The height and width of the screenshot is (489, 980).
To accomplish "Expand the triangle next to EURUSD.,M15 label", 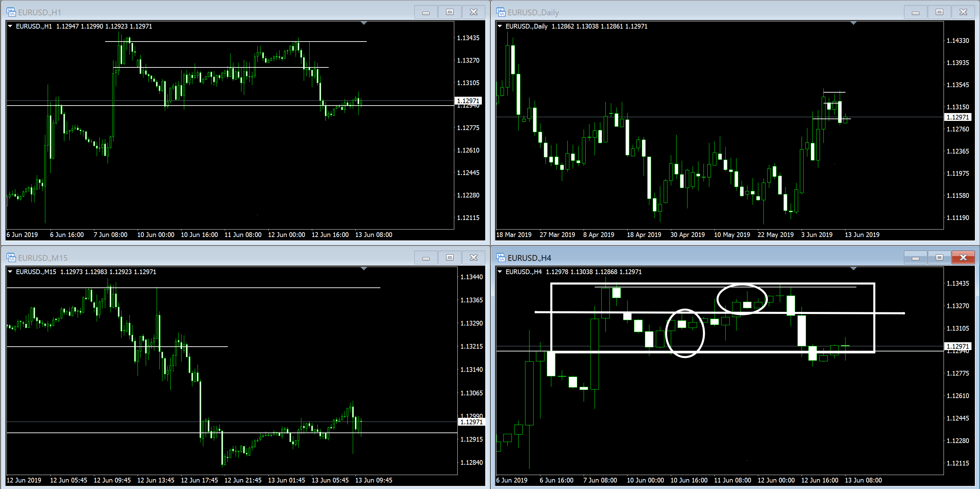I will pos(10,272).
